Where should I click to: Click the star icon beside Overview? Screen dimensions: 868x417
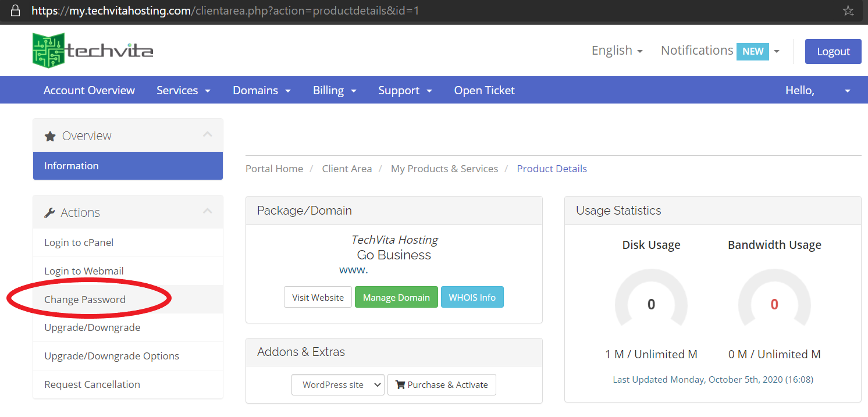point(49,136)
